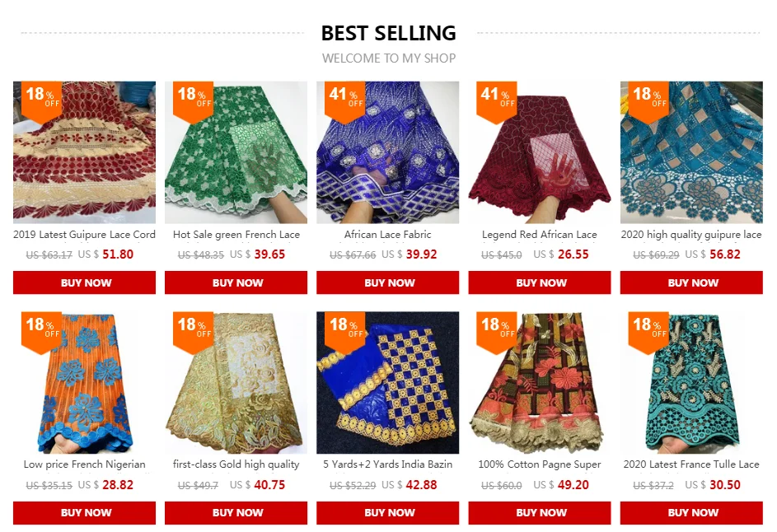Click the 41% off badge on Legend Red lace

tap(497, 101)
